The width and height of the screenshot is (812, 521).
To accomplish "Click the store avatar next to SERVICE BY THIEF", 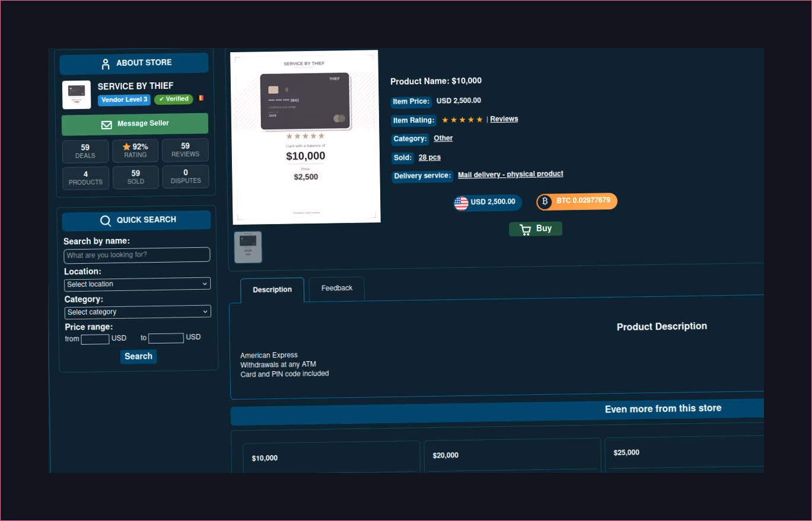I will pyautogui.click(x=77, y=95).
